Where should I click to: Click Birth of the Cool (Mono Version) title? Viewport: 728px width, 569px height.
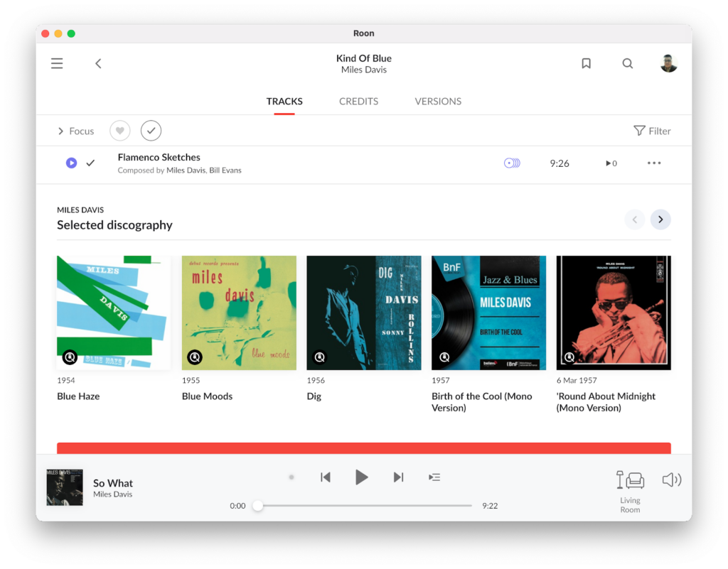click(x=481, y=402)
